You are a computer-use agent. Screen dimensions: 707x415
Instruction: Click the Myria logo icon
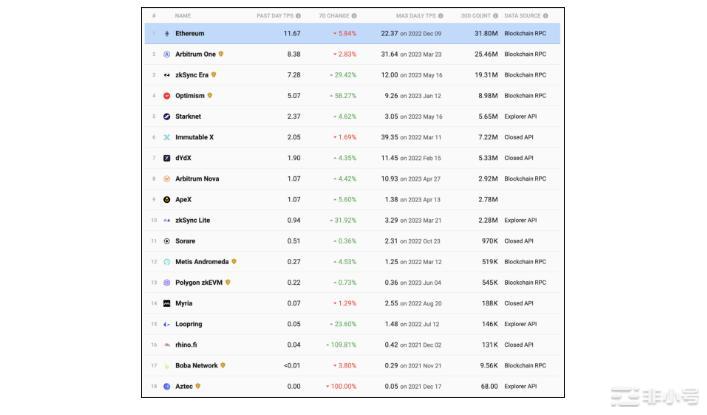click(x=166, y=303)
